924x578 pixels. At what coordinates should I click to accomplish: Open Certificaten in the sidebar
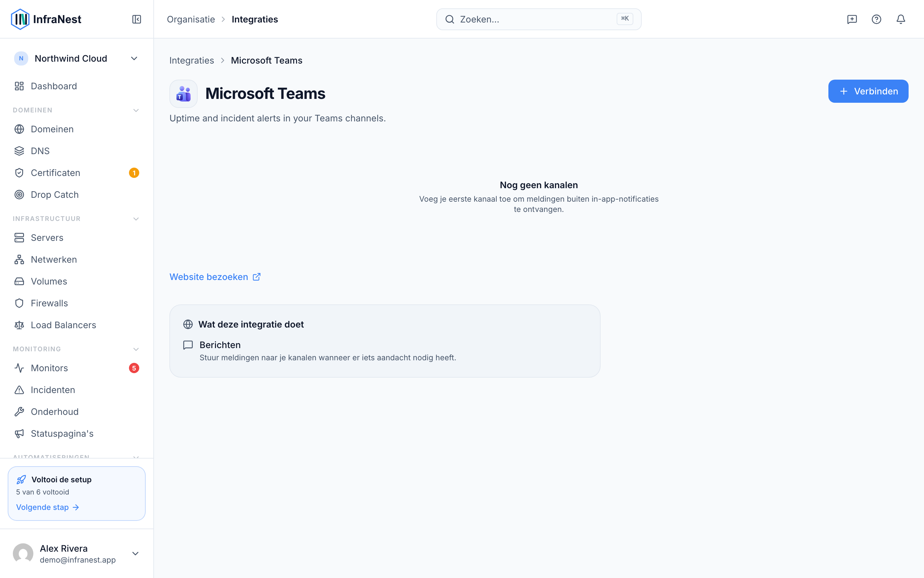76,173
